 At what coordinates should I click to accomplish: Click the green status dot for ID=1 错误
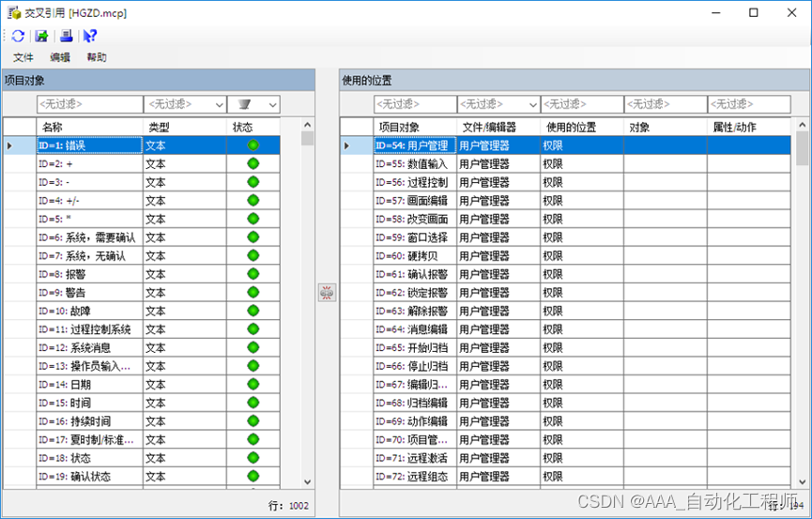click(253, 145)
